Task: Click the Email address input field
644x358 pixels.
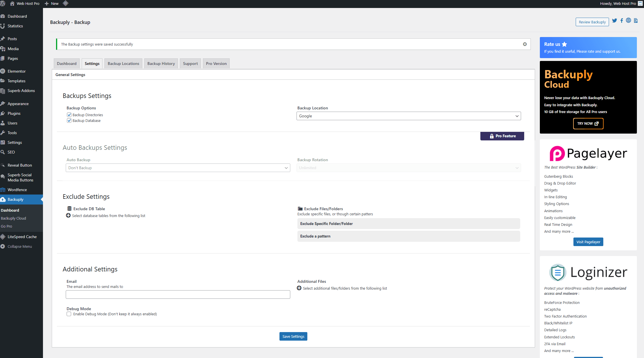Action: pyautogui.click(x=178, y=294)
